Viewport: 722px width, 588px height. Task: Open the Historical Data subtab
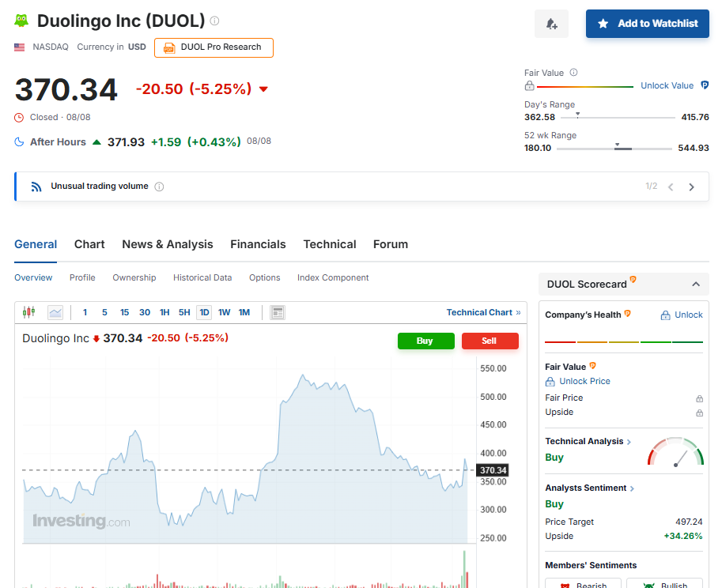202,277
